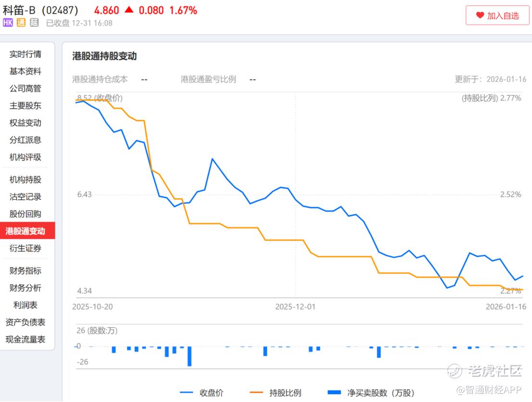Viewport: 532px width, 402px height.
Task: Click the purple HK market badge
Action: point(8,23)
